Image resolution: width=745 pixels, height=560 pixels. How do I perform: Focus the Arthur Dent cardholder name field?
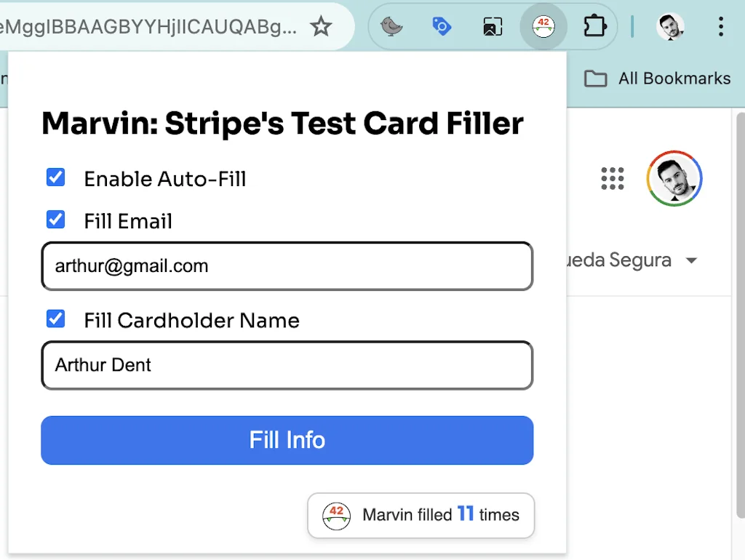pyautogui.click(x=287, y=365)
